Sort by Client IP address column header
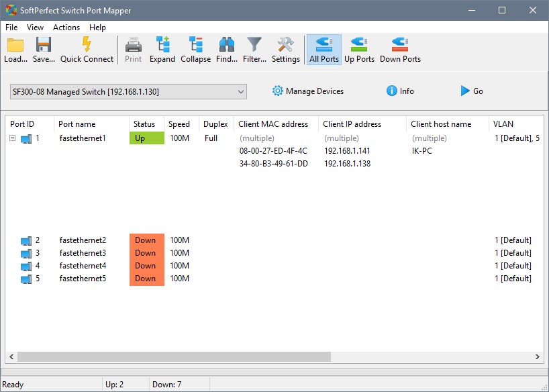Viewport: 549px width, 392px height. point(362,124)
